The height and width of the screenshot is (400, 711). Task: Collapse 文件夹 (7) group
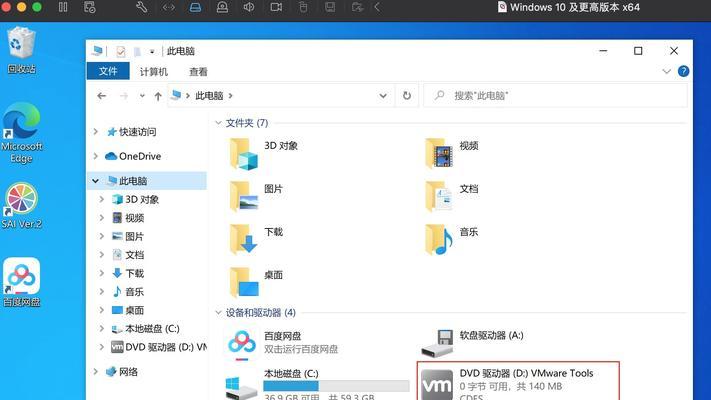[x=218, y=123]
